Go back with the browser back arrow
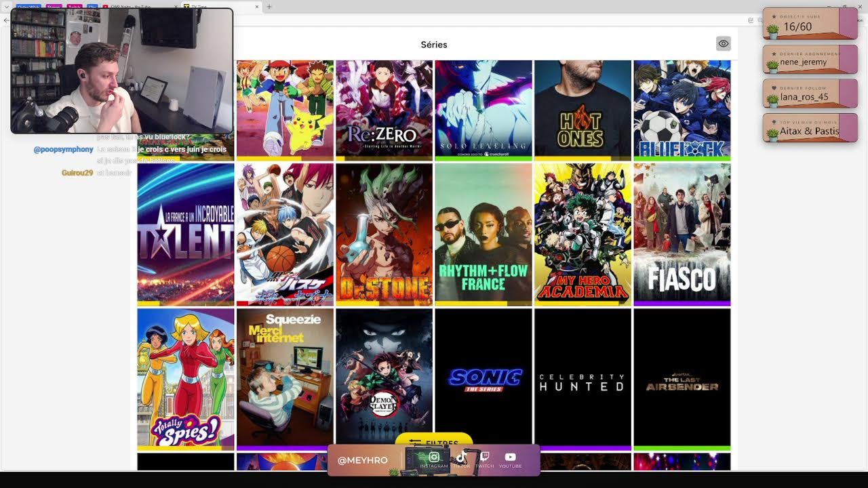Image resolution: width=868 pixels, height=488 pixels. [x=6, y=20]
